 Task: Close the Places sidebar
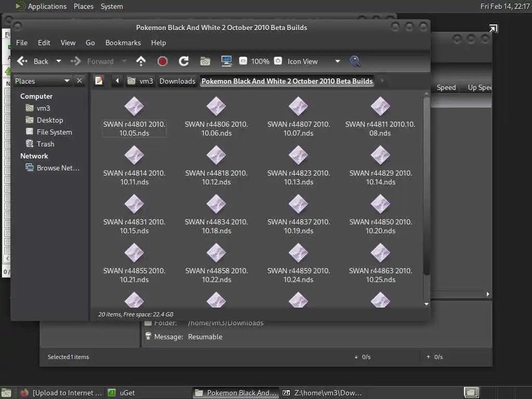(x=79, y=81)
